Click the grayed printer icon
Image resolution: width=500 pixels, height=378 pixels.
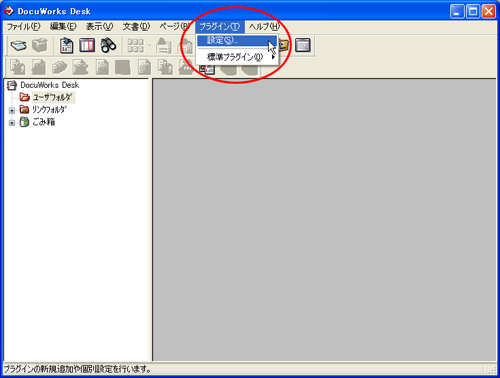click(163, 45)
